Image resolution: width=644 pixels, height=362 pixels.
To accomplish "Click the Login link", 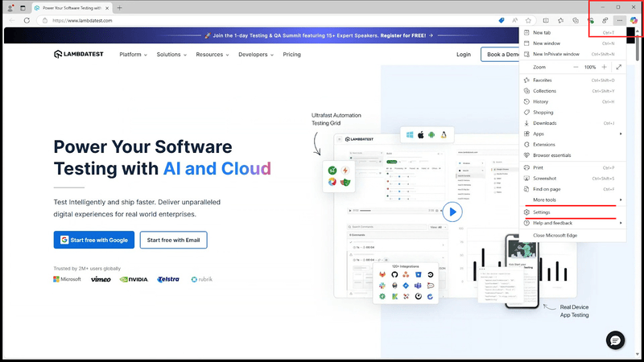I will coord(463,55).
